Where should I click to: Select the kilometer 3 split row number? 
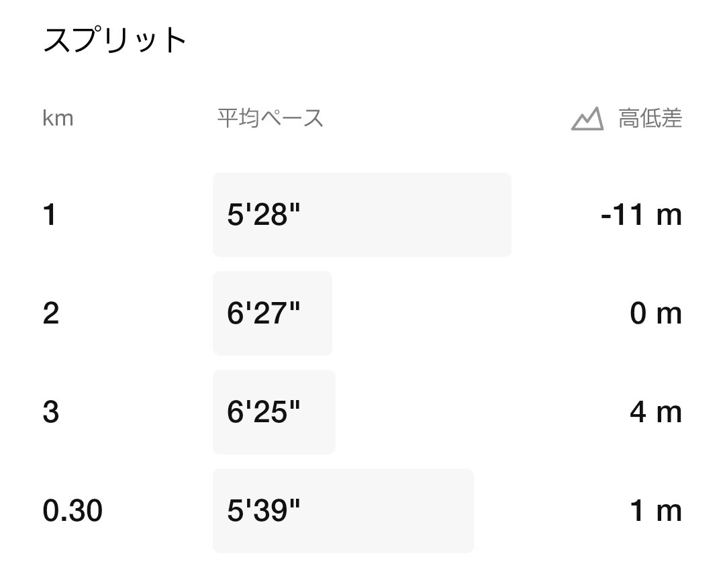51,412
